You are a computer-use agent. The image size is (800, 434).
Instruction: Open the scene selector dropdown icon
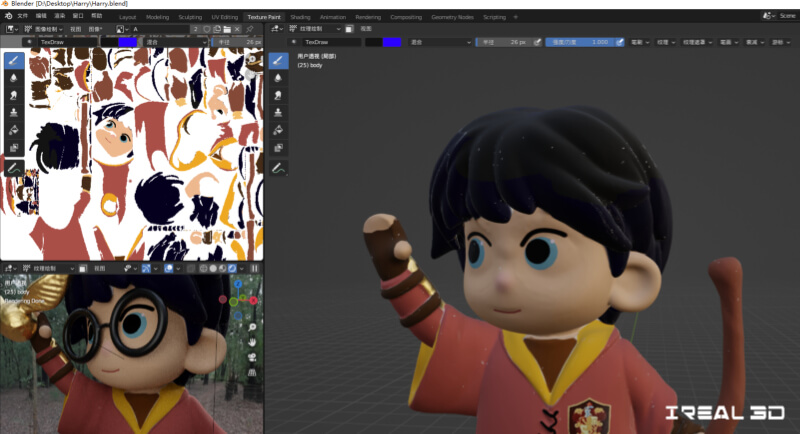coord(769,16)
